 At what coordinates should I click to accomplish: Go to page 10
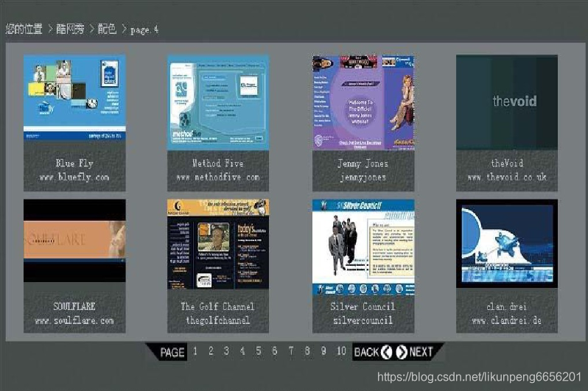click(341, 351)
